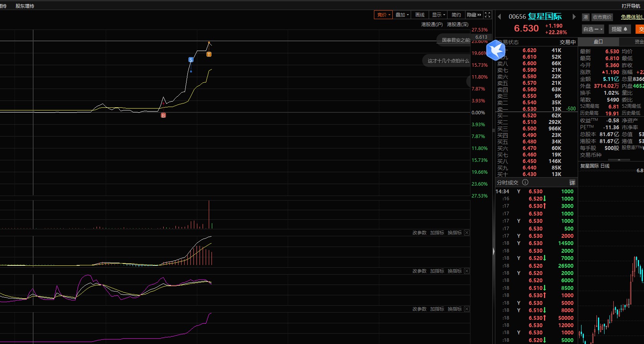Viewport: 644px width, 344px height.
Task: Click 改参数 in the MACD panel header
Action: click(x=420, y=271)
